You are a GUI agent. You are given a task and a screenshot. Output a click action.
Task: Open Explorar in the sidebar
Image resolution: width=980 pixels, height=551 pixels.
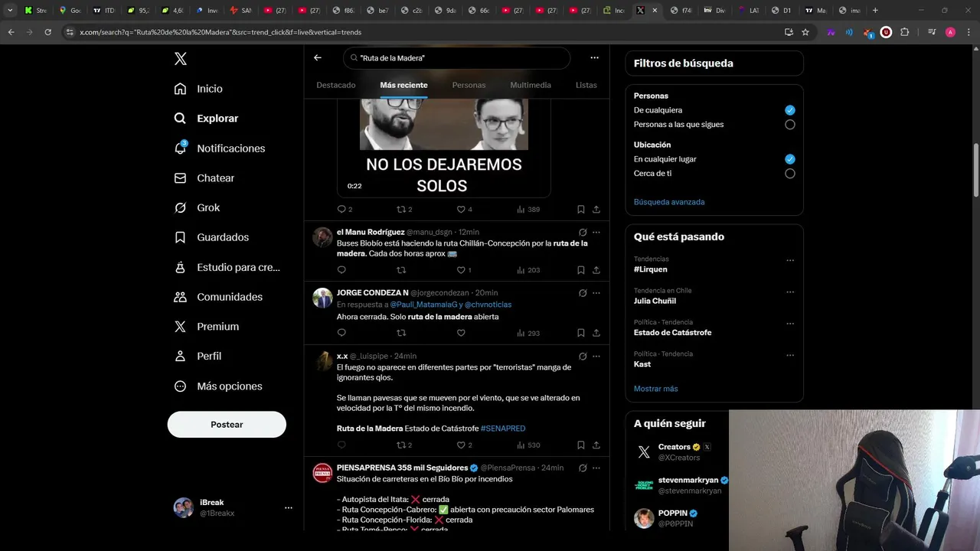coord(207,119)
